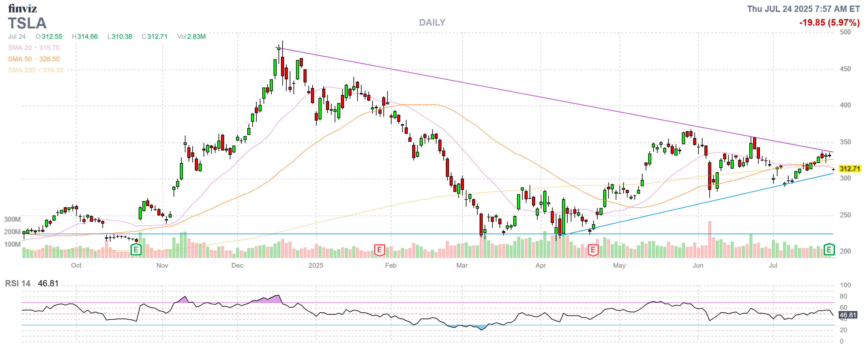Select the SMA 50 legend label
868x351 pixels.
pos(20,59)
